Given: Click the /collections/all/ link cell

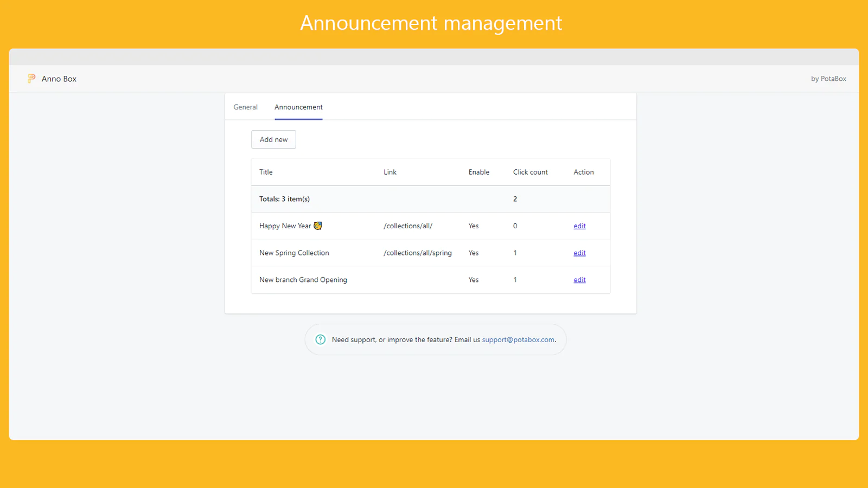Looking at the screenshot, I should [x=408, y=226].
